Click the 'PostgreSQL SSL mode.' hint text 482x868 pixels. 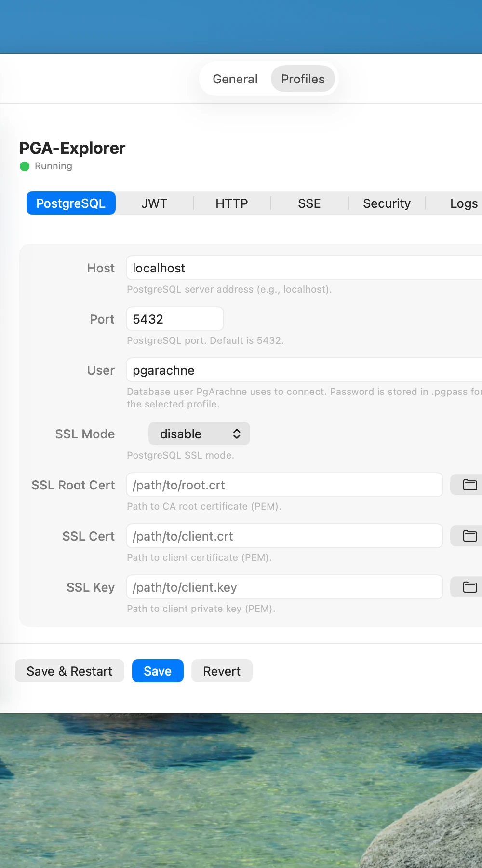(x=180, y=455)
